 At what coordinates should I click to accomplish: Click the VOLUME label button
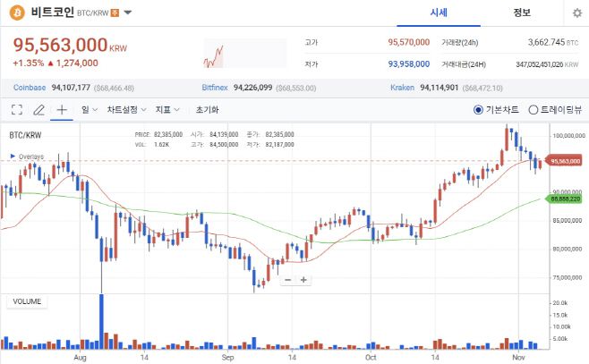pos(27,302)
